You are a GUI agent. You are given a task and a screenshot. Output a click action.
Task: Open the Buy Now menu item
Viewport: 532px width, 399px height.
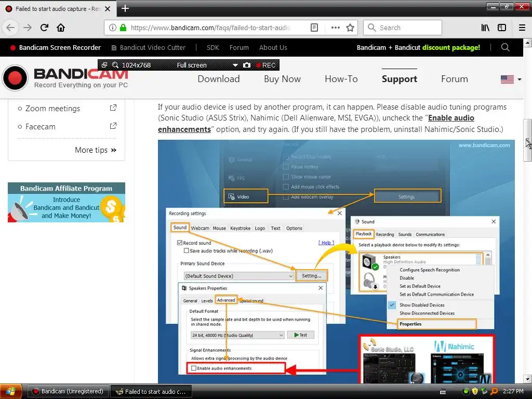[x=282, y=79]
